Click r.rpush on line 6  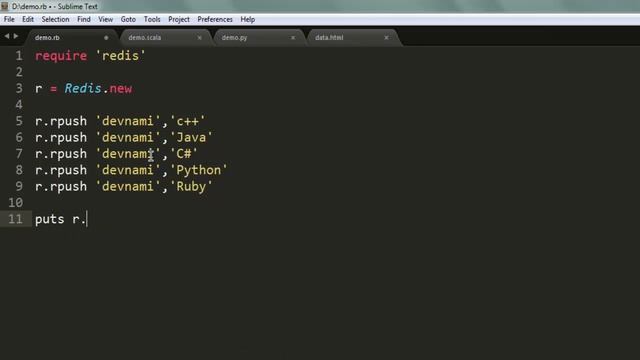pos(61,138)
